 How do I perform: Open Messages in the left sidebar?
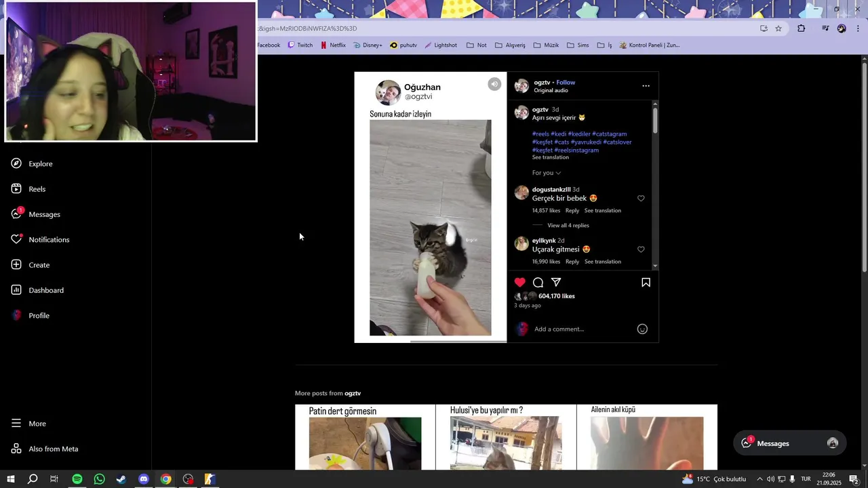pos(35,214)
